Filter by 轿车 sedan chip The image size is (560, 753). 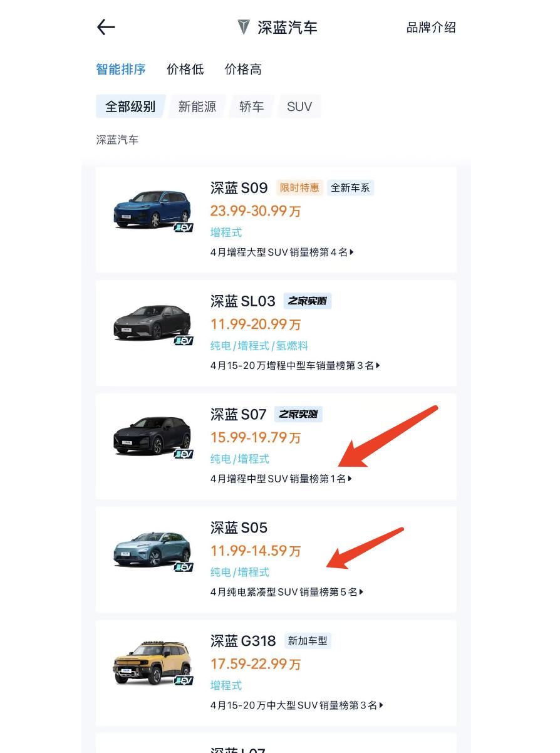click(x=251, y=106)
